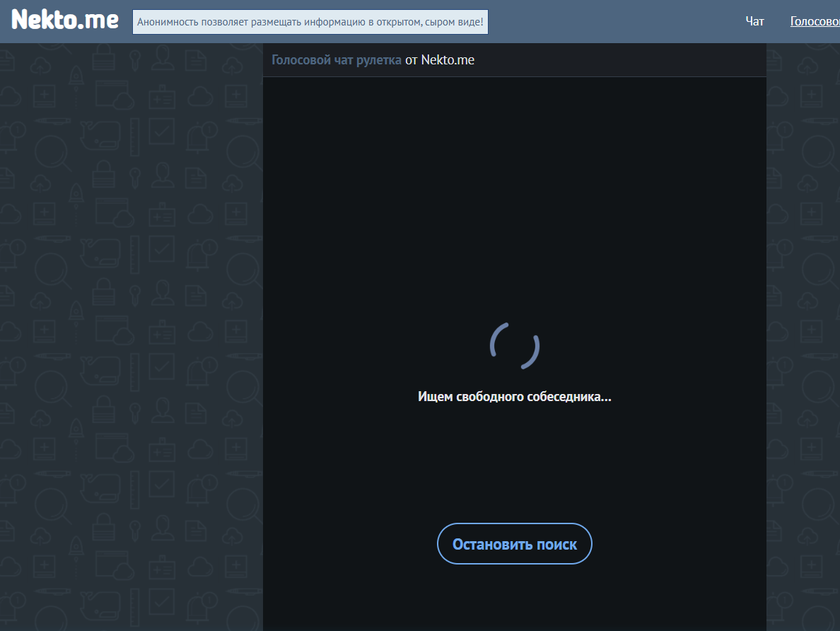Click the 'от Nekto.me' heading text
The image size is (840, 631).
(x=440, y=60)
